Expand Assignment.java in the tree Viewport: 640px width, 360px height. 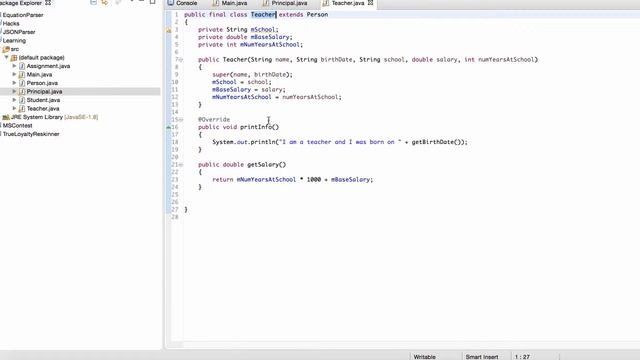point(14,66)
